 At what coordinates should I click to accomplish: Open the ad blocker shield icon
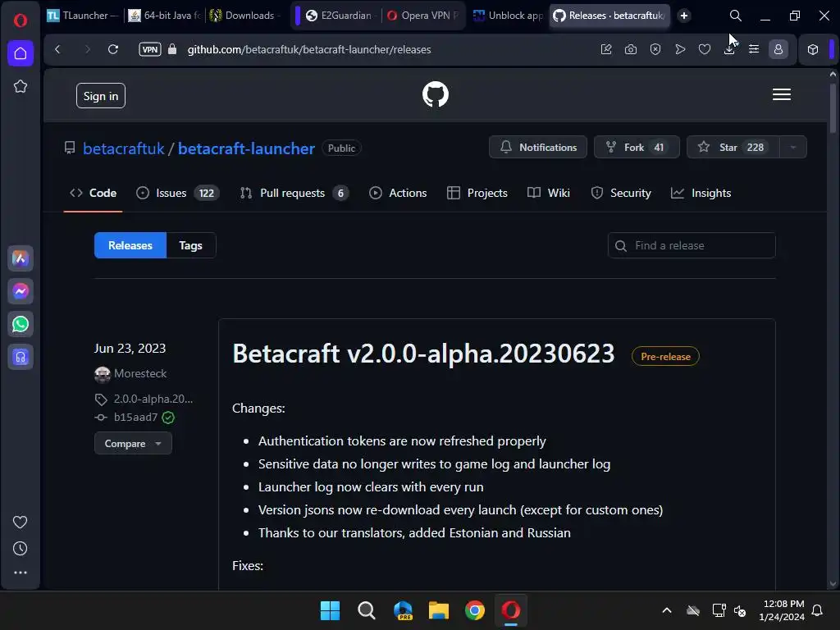[655, 49]
